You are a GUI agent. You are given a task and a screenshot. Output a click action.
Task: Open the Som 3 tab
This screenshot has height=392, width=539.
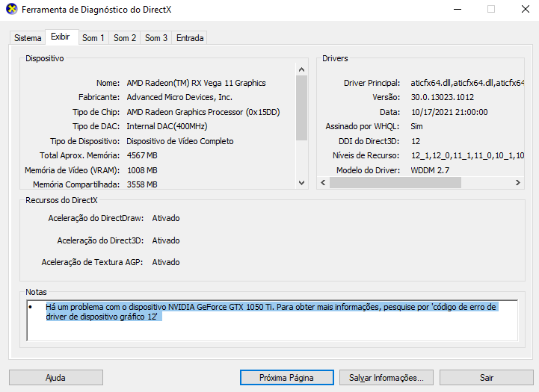[156, 38]
